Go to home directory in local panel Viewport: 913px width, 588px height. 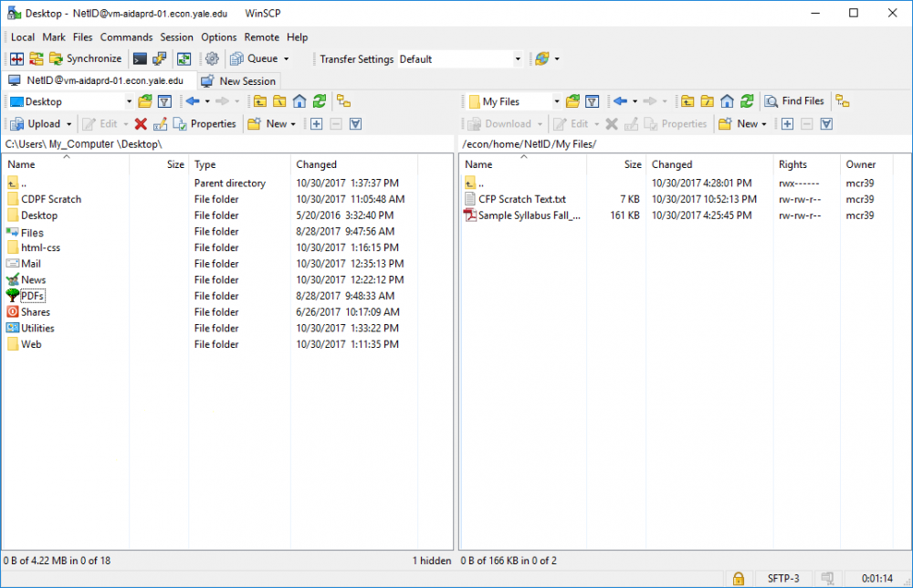299,102
